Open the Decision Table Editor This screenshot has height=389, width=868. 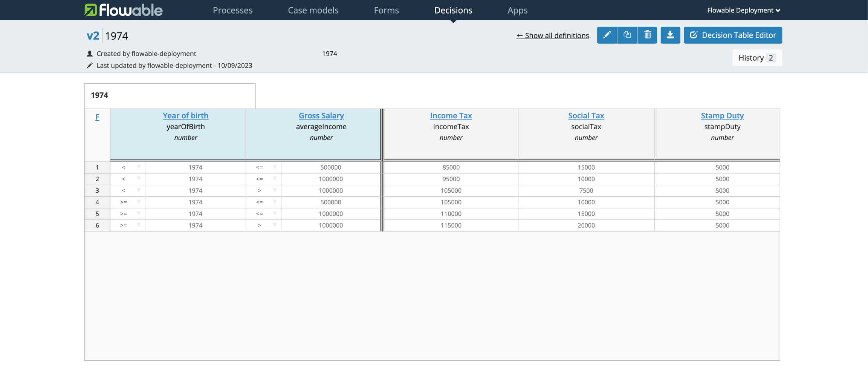pyautogui.click(x=732, y=35)
